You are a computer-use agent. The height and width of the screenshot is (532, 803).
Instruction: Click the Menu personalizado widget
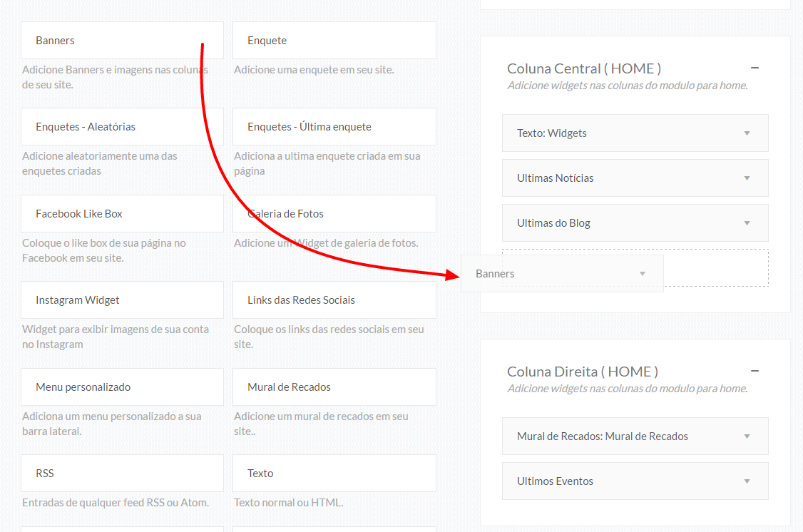122,387
